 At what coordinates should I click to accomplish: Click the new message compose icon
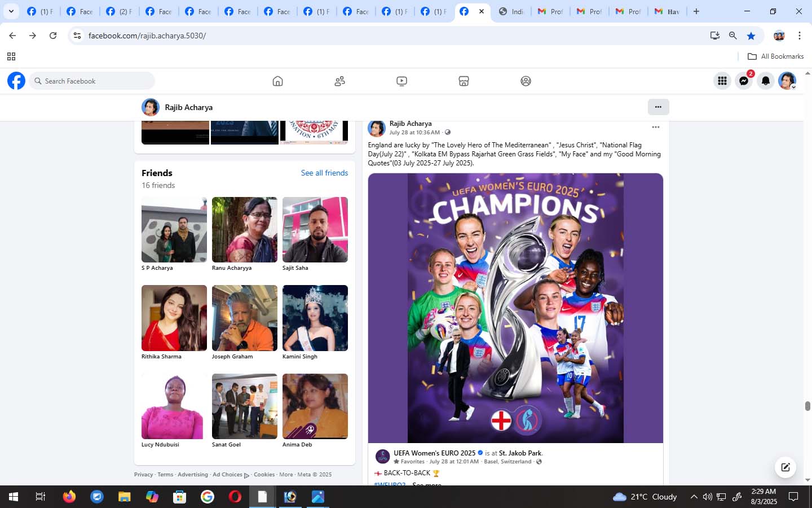(x=785, y=467)
